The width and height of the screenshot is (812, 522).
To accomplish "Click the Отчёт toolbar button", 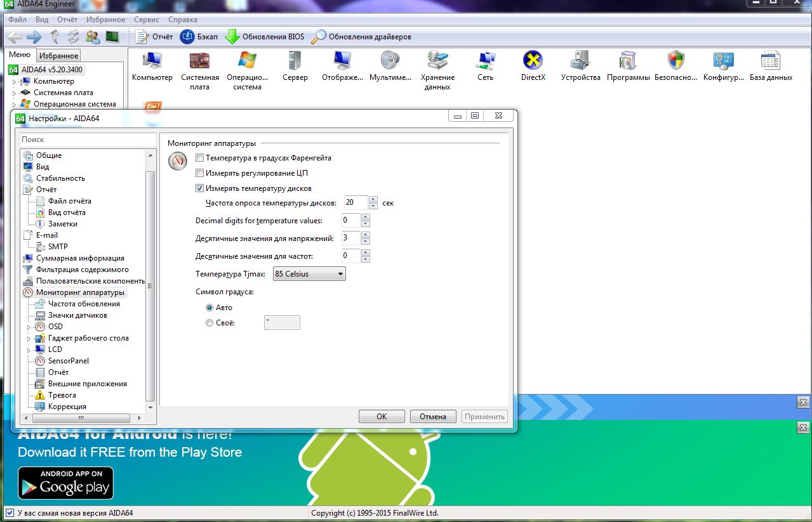I will (154, 37).
